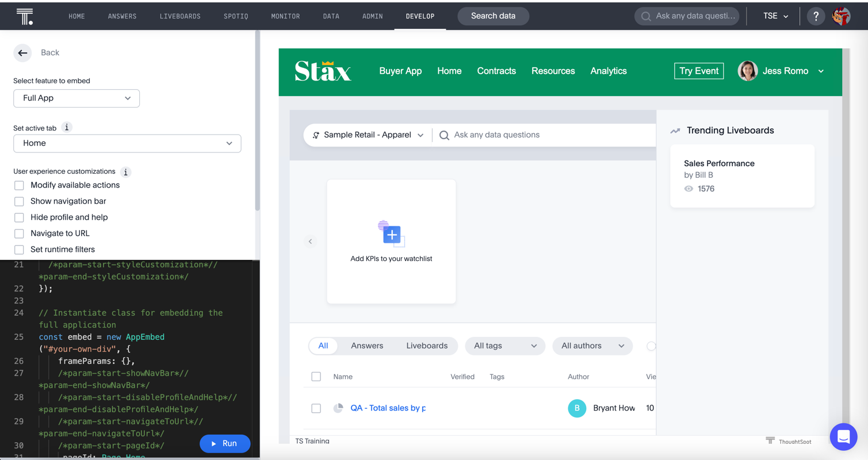Screen dimensions: 868x460
Task: Click the ThoughtSpot logo in the top left
Action: click(x=24, y=16)
